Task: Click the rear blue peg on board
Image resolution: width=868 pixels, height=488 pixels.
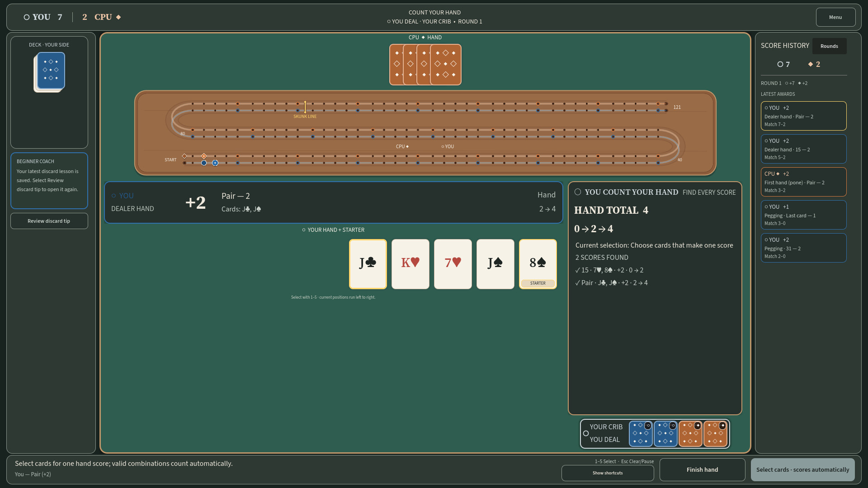Action: 204,163
